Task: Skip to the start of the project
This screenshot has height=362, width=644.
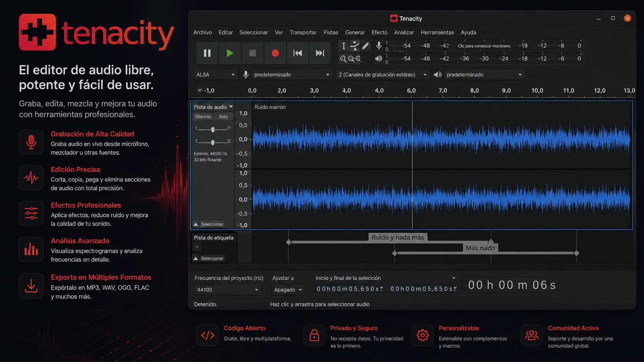Action: [297, 53]
